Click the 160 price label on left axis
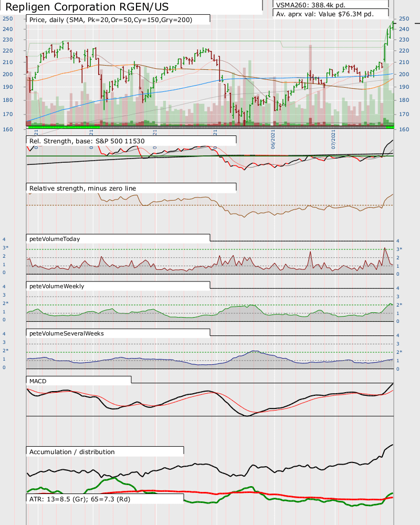The width and height of the screenshot is (420, 525). pos(8,129)
